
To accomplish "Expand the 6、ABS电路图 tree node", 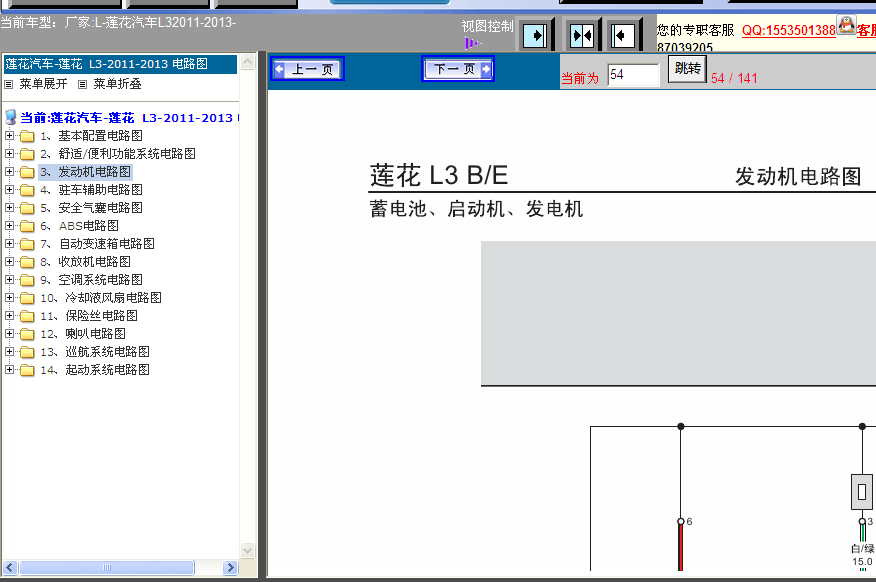I will pos(9,225).
